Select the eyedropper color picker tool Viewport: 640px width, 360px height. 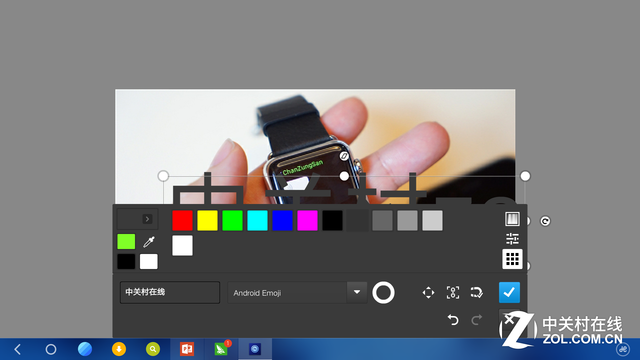149,242
